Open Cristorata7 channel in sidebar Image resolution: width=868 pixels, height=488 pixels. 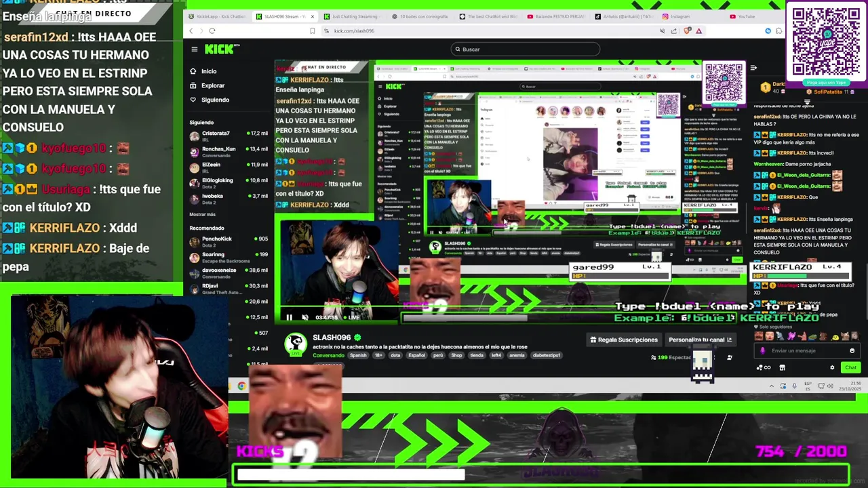click(229, 136)
